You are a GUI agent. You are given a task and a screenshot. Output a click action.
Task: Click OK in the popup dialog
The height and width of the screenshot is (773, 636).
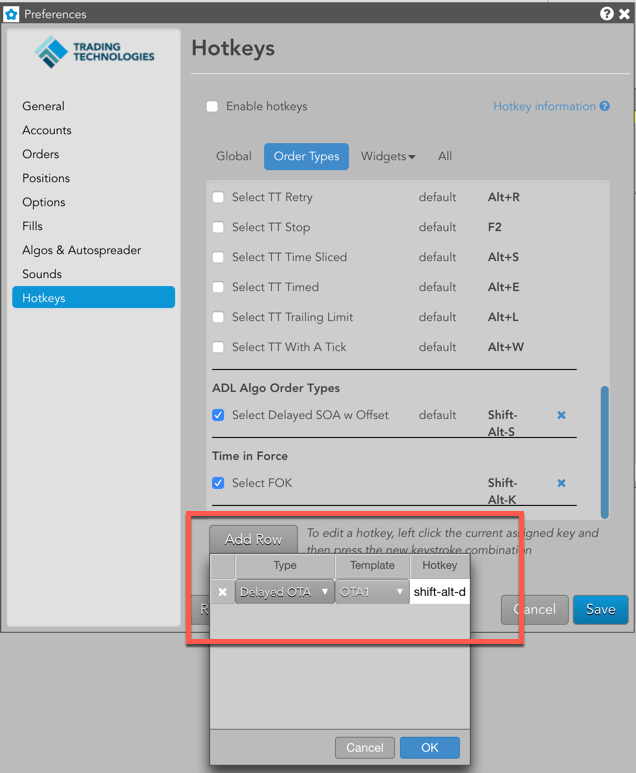[429, 747]
